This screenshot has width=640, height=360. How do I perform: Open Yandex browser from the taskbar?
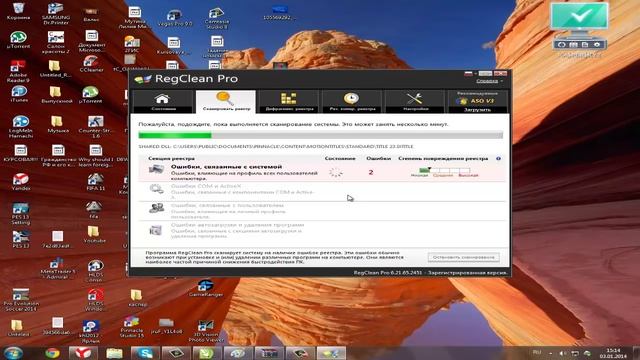83,353
